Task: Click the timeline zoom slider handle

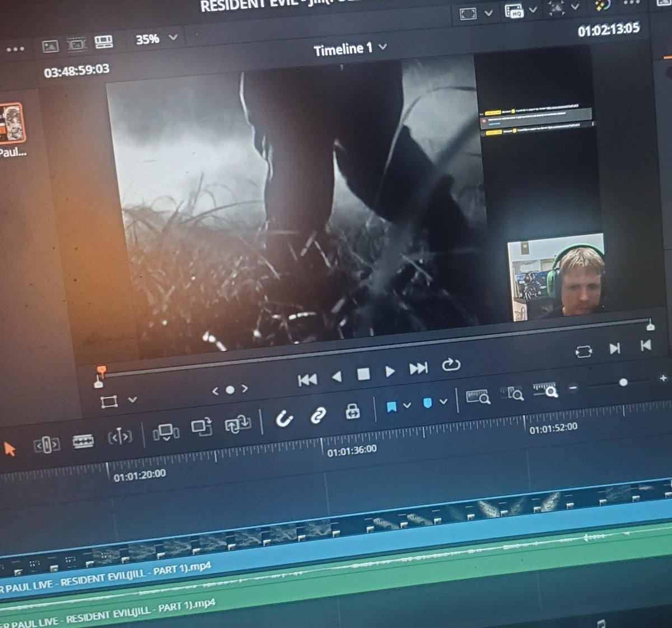Action: tap(623, 382)
